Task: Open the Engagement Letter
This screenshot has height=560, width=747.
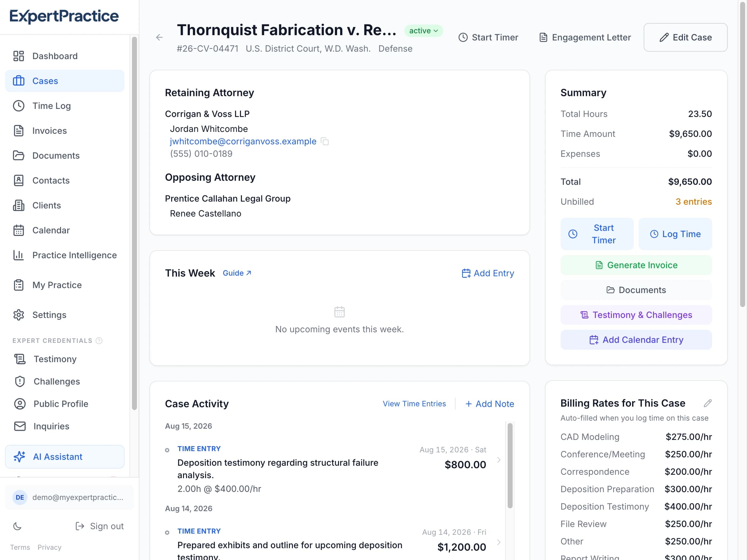Action: coord(585,37)
